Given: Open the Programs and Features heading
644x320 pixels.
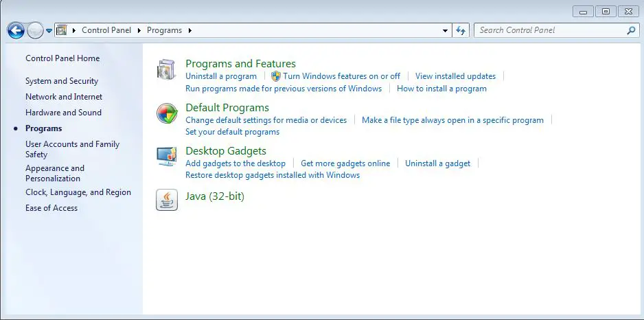Looking at the screenshot, I should pos(241,64).
